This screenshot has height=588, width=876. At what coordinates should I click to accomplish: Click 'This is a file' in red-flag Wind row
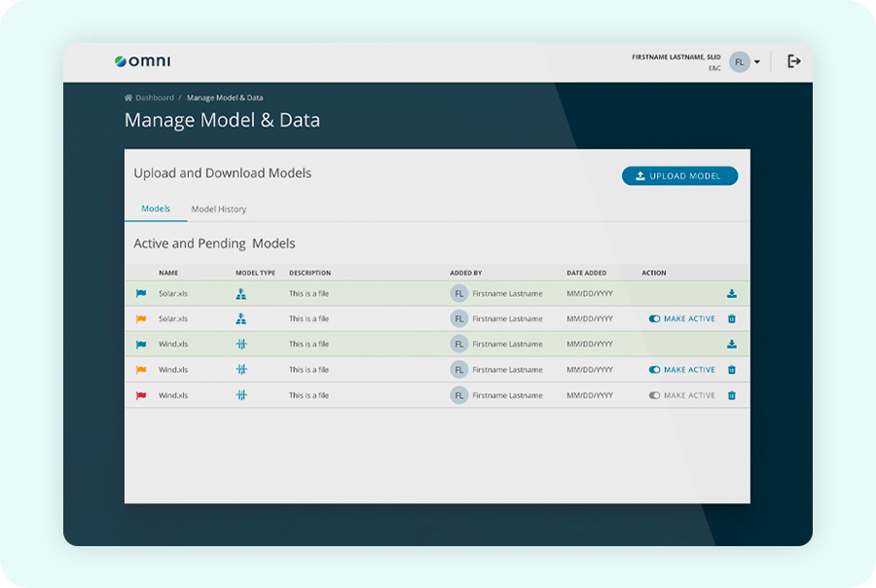click(309, 395)
